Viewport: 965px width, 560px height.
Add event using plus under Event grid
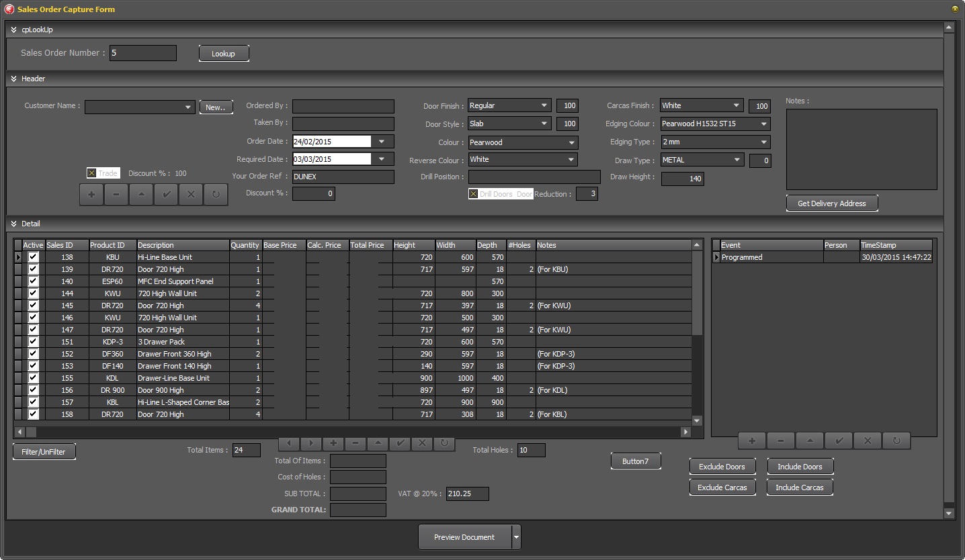[x=752, y=441]
